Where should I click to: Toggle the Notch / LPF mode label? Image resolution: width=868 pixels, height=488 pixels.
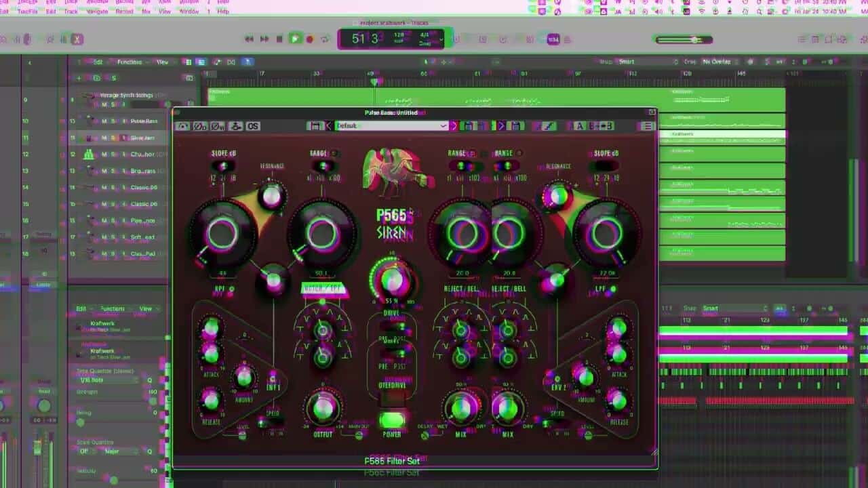tap(323, 289)
